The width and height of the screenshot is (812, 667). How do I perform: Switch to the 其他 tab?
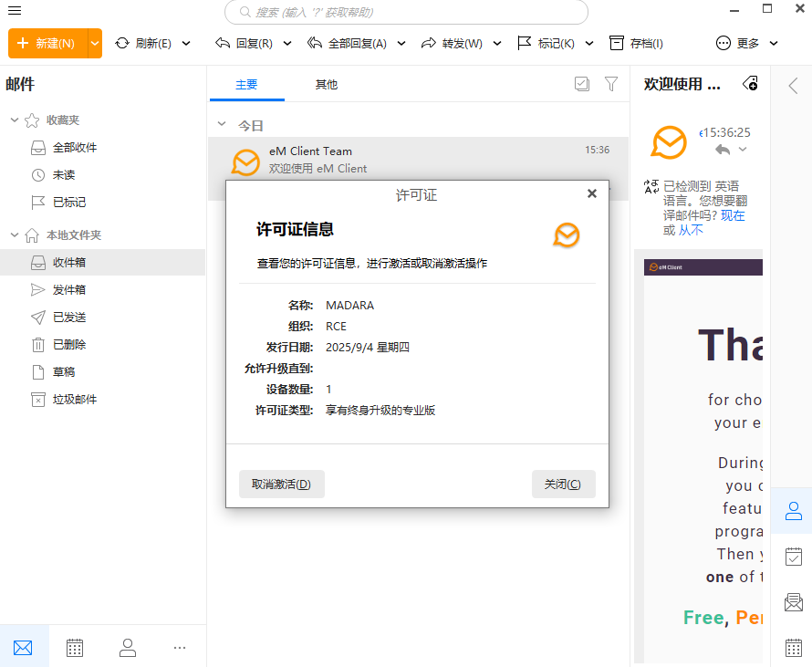tap(327, 85)
